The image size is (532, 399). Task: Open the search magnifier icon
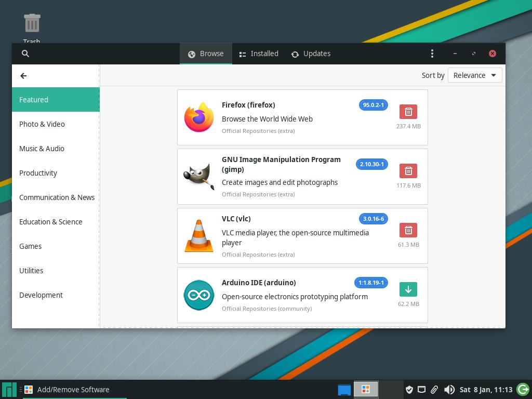click(25, 54)
